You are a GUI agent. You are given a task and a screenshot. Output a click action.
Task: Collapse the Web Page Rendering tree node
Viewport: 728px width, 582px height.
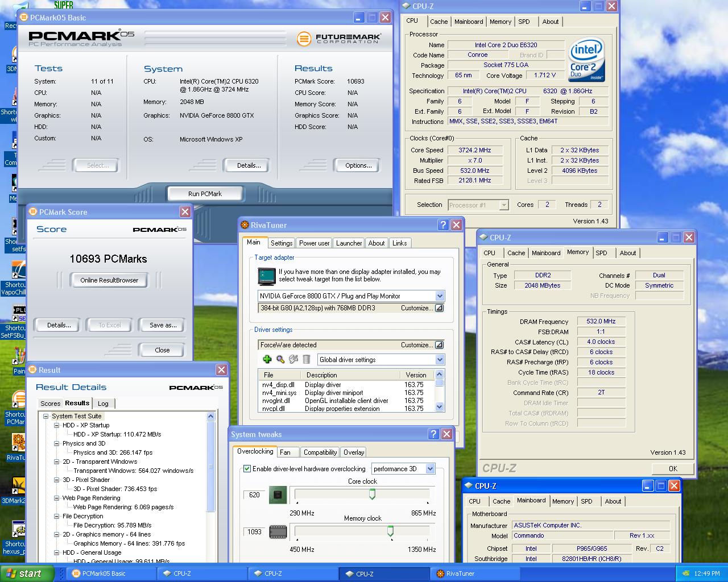click(56, 498)
